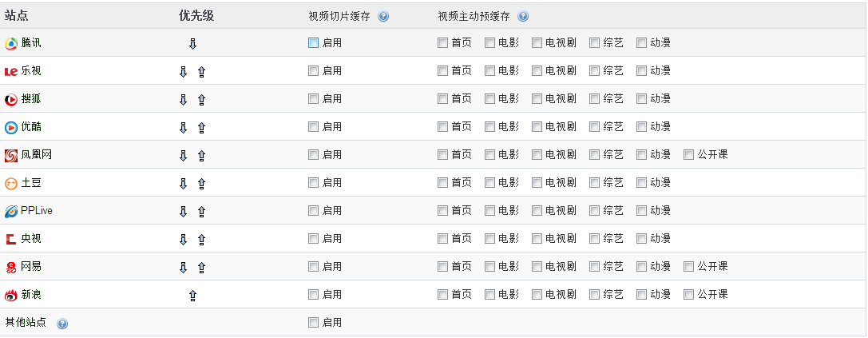Click help icon next to 其他站点
Screen dimensions: 868x338
(62, 323)
